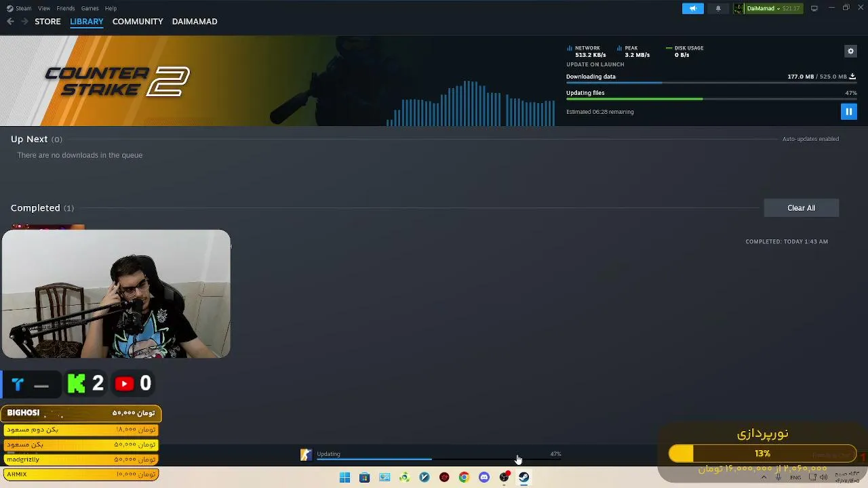Open Google Chrome from the taskbar
The image size is (868, 488).
pyautogui.click(x=464, y=478)
